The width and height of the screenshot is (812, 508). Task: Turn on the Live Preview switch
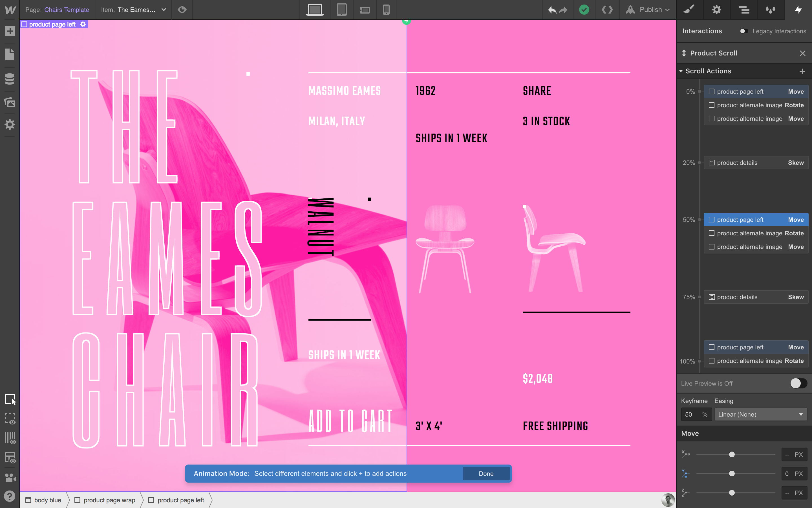pyautogui.click(x=798, y=383)
